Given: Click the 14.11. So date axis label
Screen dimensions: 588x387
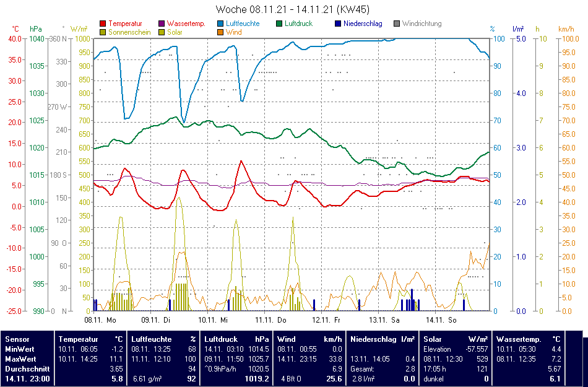Looking at the screenshot, I should click(x=441, y=320).
